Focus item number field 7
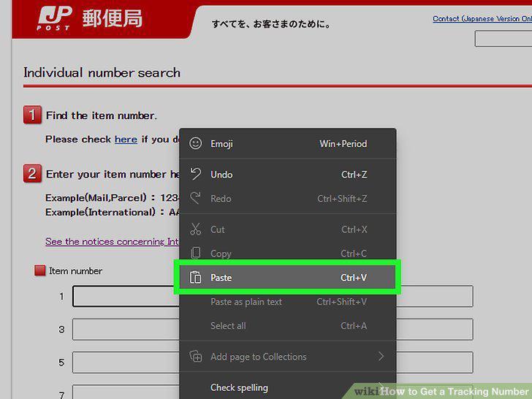 [x=126, y=392]
